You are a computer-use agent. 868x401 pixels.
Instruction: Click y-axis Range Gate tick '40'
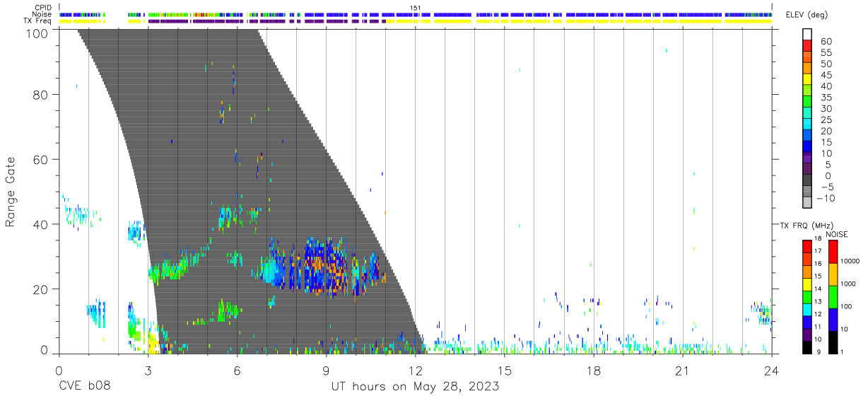point(40,224)
